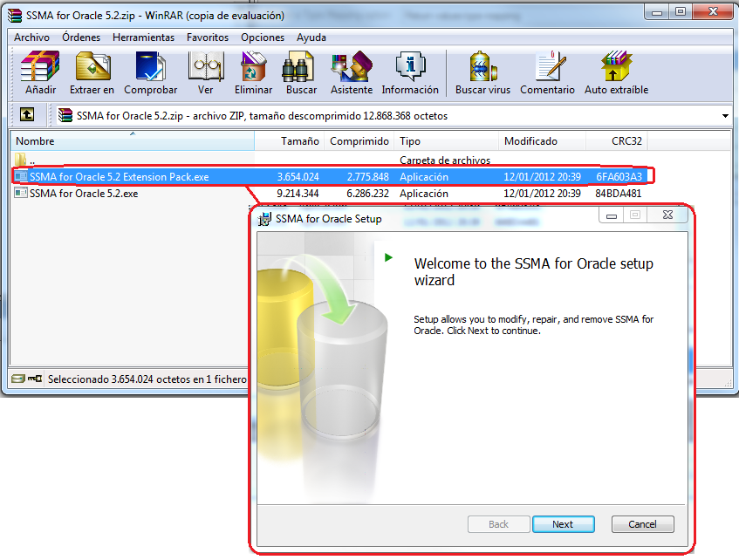Select the Extraer en icon
The width and height of the screenshot is (739, 560).
[x=92, y=72]
